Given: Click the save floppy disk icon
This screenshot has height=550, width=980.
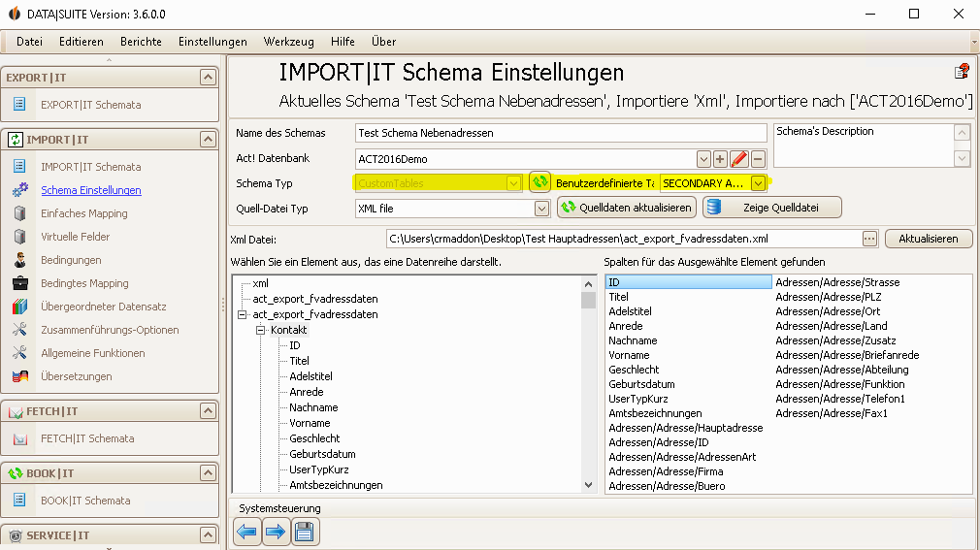Looking at the screenshot, I should pyautogui.click(x=305, y=532).
